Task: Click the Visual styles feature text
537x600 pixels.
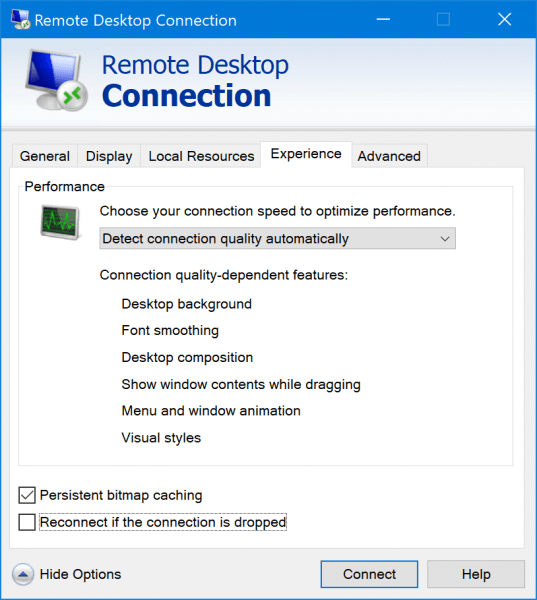Action: (x=161, y=437)
